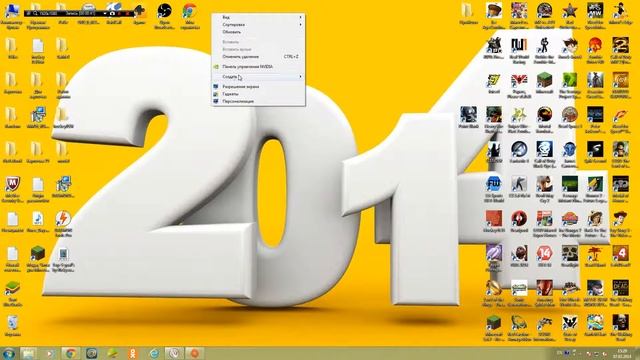Open the recorder bar dropdown arrow

[104, 13]
